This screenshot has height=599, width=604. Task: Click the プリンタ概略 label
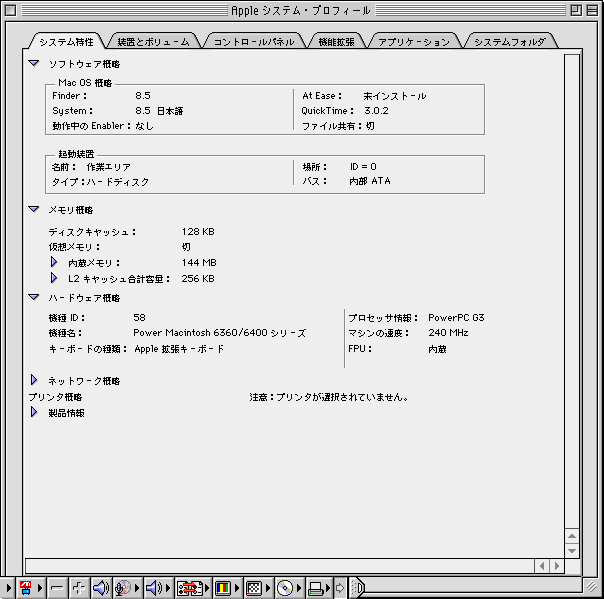tap(55, 397)
